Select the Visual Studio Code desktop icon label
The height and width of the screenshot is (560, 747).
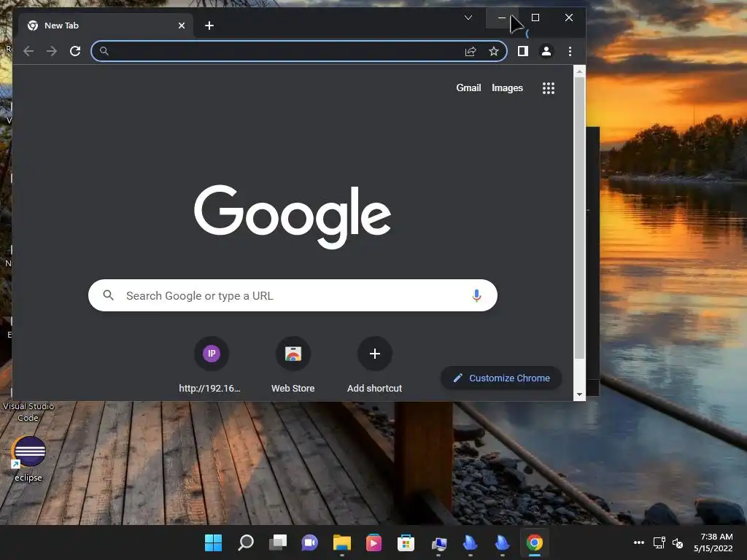coord(28,412)
